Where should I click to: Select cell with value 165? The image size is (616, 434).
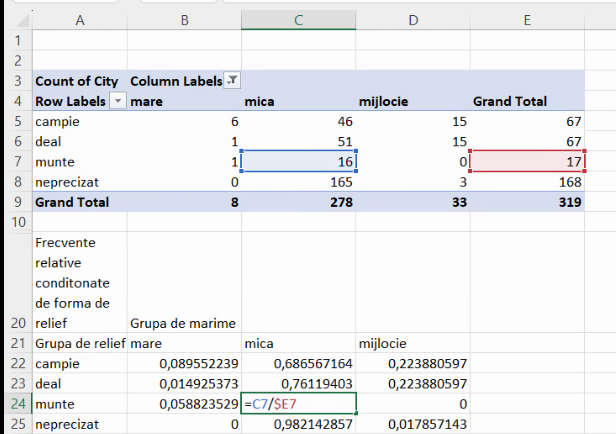coord(299,181)
